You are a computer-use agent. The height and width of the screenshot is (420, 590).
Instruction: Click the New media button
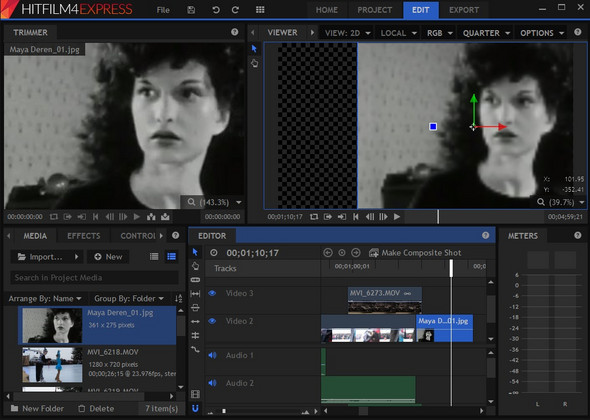click(108, 257)
